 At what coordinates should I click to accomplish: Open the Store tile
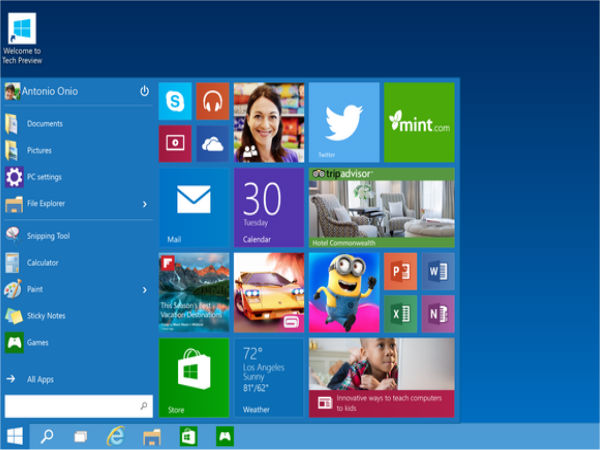pyautogui.click(x=194, y=377)
